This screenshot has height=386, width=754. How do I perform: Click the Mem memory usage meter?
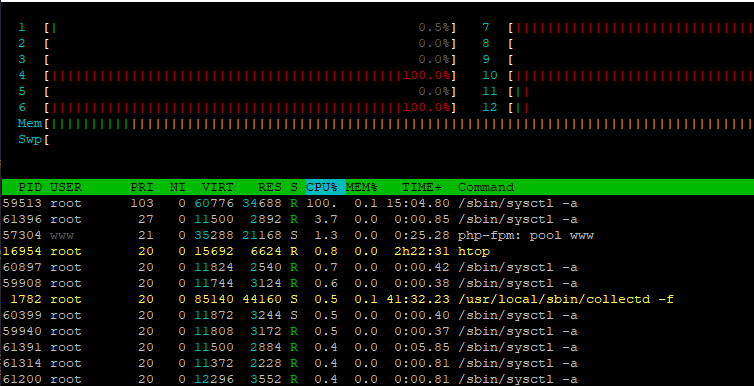(x=386, y=124)
